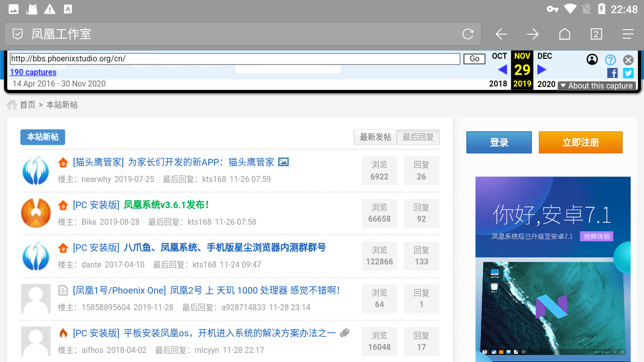Viewport: 644px width, 362px height.
Task: Go to previous capture blue arrow
Action: tap(502, 69)
